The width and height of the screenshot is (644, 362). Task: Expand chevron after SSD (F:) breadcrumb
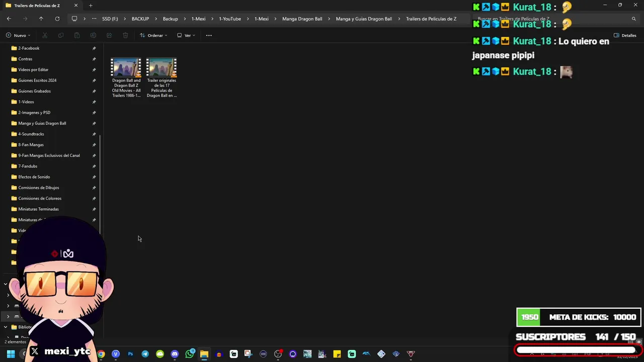(x=124, y=19)
